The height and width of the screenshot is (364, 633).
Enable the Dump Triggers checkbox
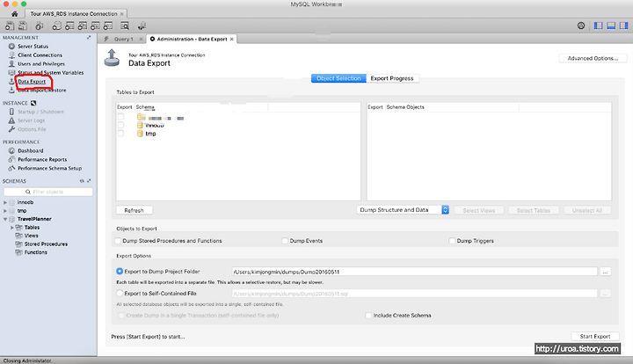coord(452,241)
